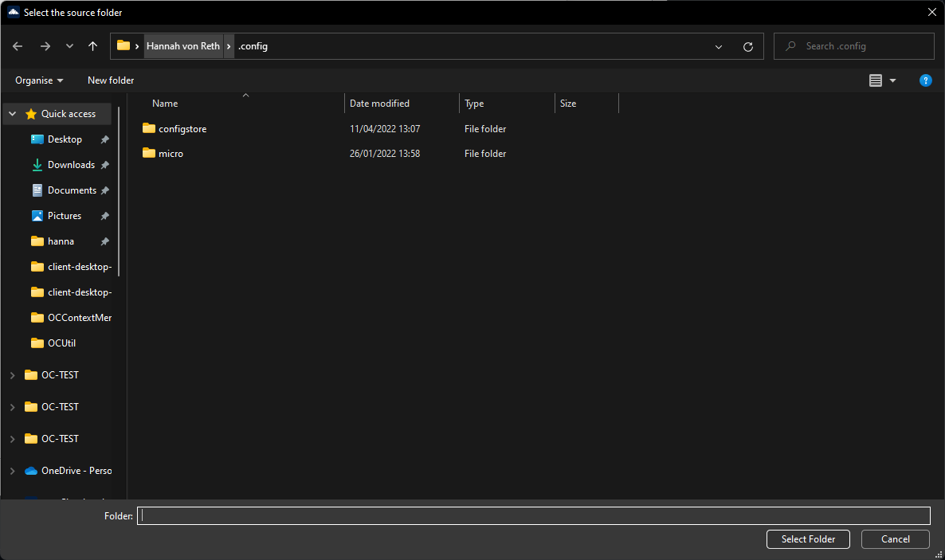The width and height of the screenshot is (945, 560).
Task: Open the hanna folder shortcut
Action: pyautogui.click(x=61, y=241)
